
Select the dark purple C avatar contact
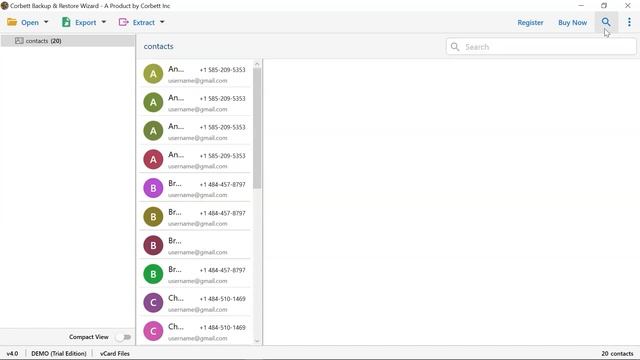(153, 302)
